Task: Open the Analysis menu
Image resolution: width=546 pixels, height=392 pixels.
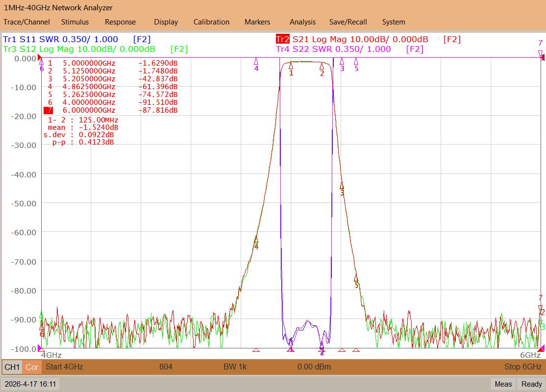Action: click(302, 22)
